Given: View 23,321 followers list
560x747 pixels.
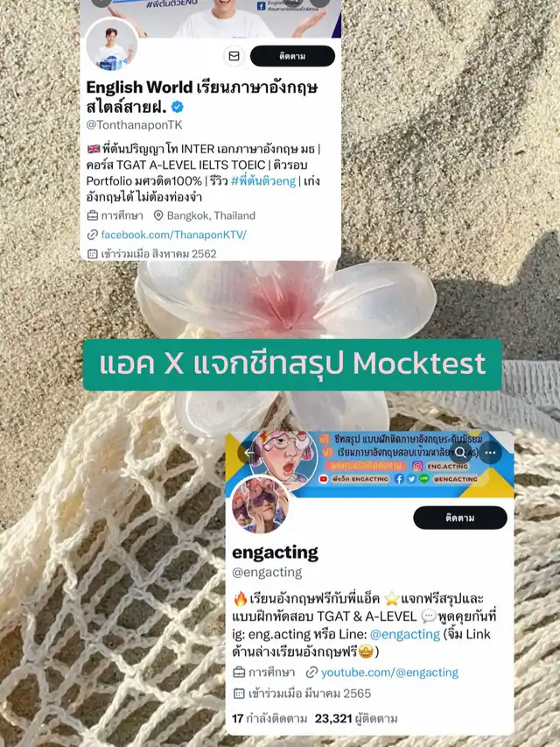Looking at the screenshot, I should [356, 718].
